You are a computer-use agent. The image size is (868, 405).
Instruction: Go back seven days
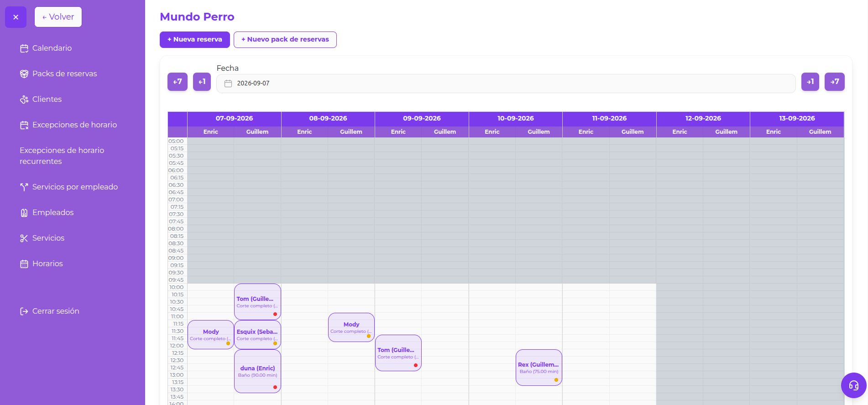(x=178, y=82)
